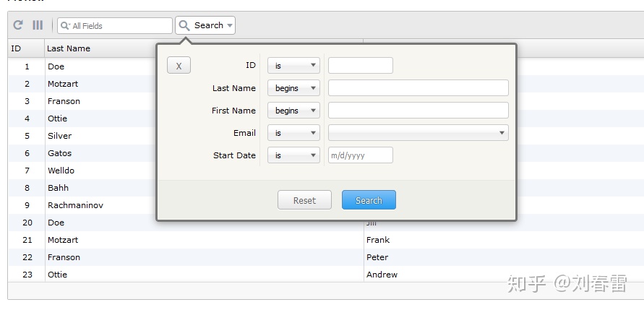The width and height of the screenshot is (644, 310).
Task: Open the Start Date operator dropdown
Action: tap(293, 155)
